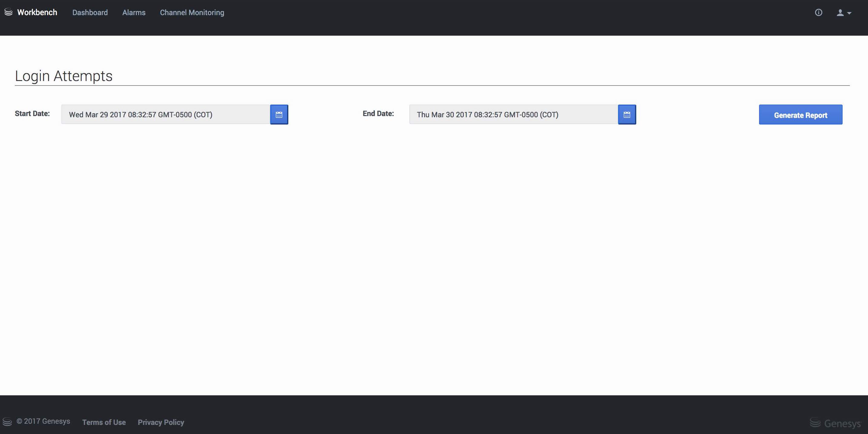Click the Start Date label

point(32,113)
